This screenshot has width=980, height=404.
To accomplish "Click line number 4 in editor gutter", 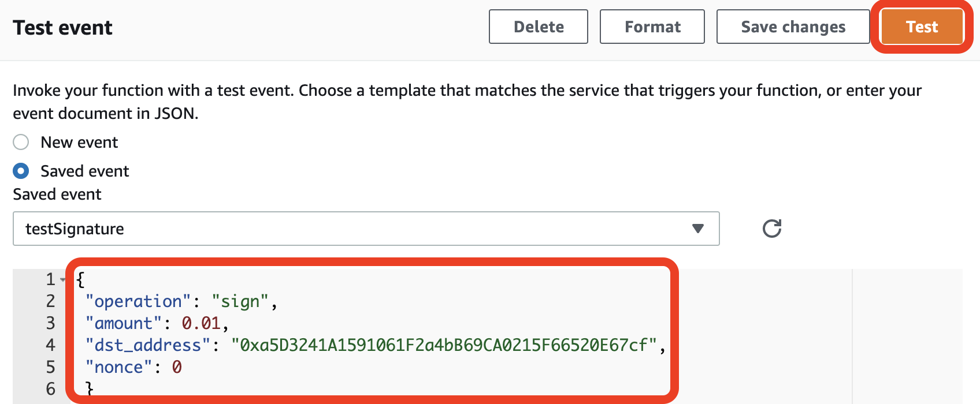I will (x=51, y=345).
